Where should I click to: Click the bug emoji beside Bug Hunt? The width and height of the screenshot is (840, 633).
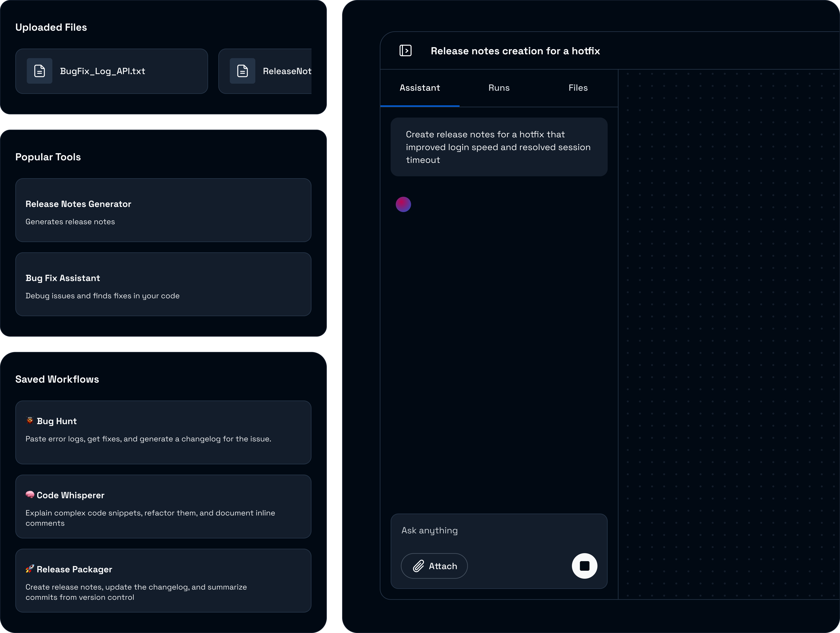[x=30, y=421]
